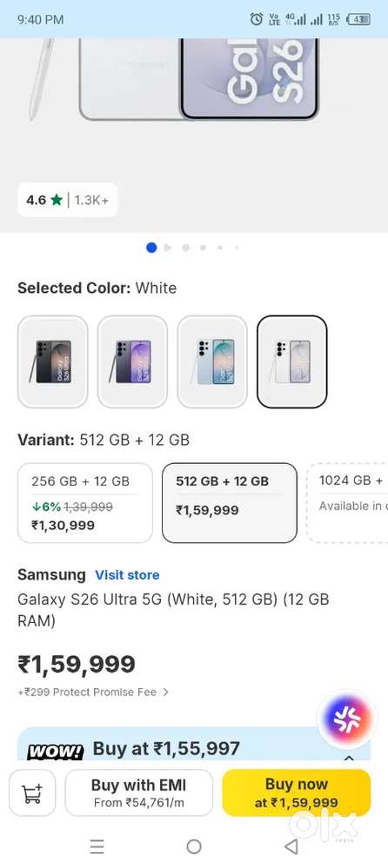The height and width of the screenshot is (868, 388).
Task: Tap the add to cart icon
Action: click(32, 792)
